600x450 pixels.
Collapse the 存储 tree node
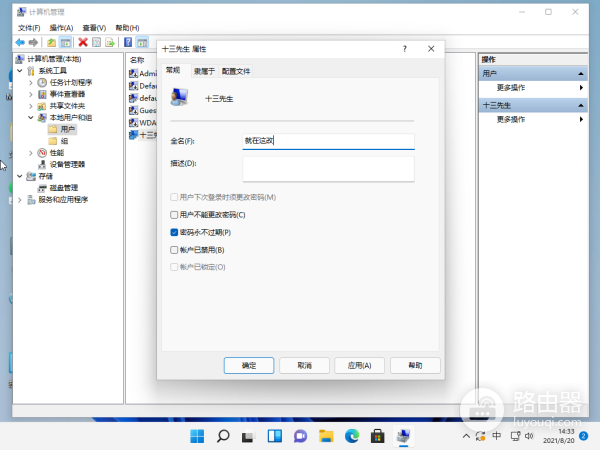tap(20, 176)
